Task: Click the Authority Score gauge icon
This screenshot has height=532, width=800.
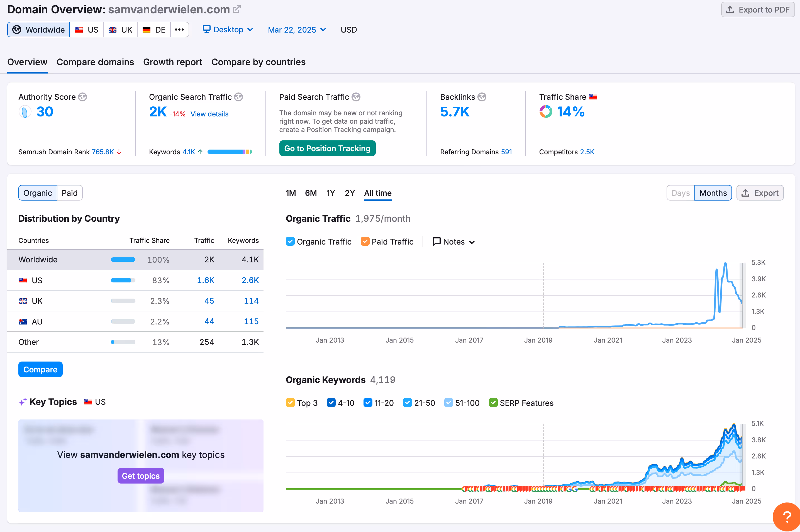Action: (x=25, y=112)
